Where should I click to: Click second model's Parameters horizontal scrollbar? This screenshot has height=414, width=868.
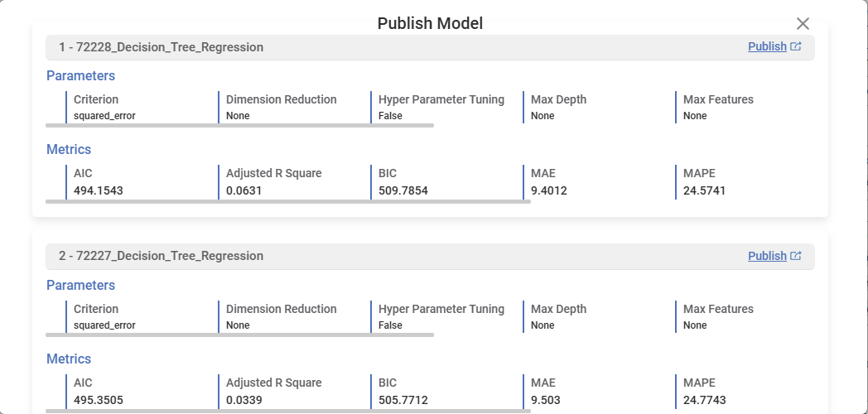(239, 335)
